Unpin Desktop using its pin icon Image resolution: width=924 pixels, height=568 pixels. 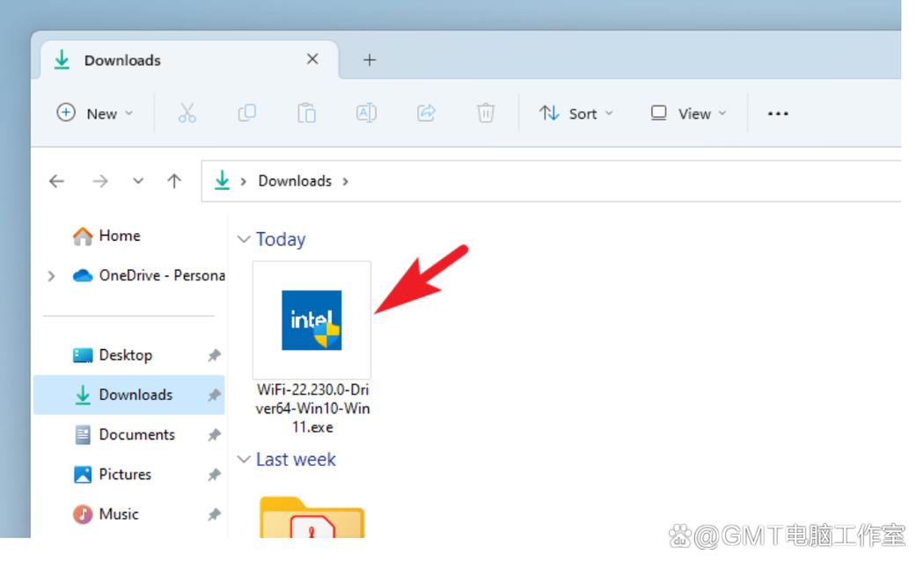tap(214, 355)
